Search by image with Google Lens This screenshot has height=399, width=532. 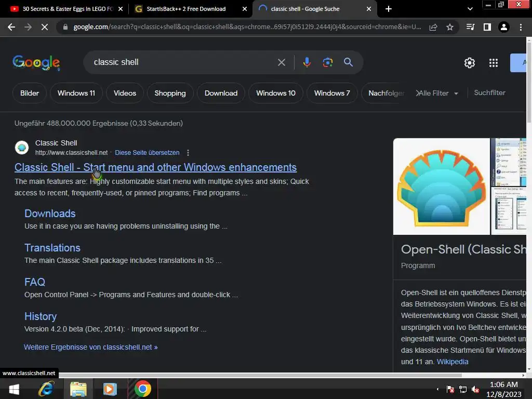coord(327,62)
